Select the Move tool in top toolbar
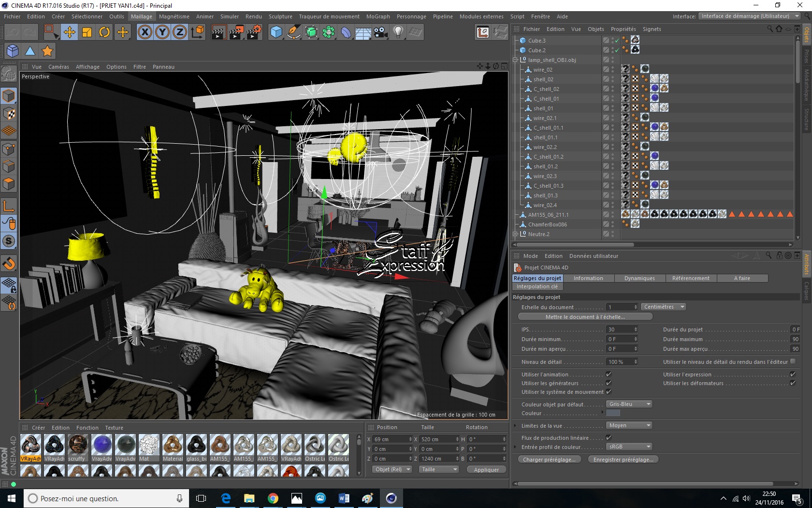The image size is (812, 508). tap(69, 32)
